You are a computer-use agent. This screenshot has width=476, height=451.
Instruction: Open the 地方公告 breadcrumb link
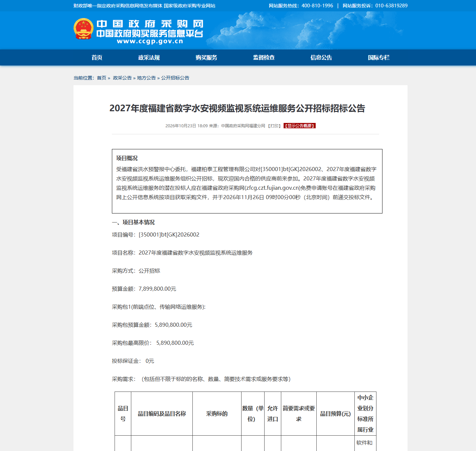[x=146, y=78]
